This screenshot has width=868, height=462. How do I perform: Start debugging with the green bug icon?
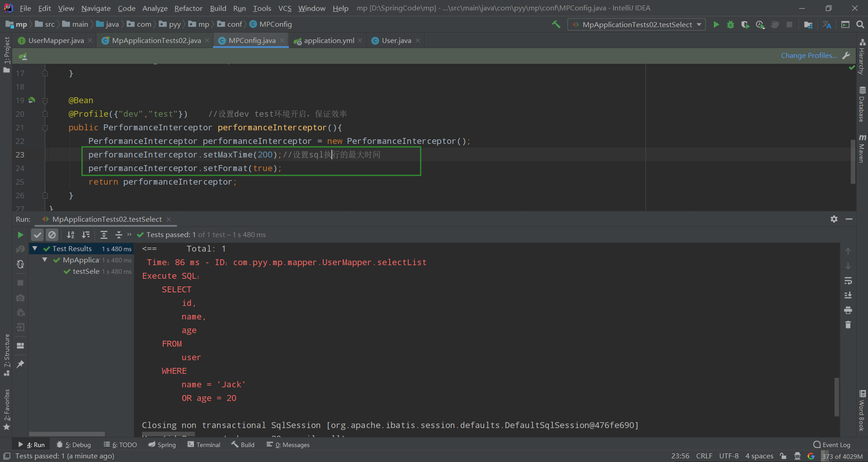pyautogui.click(x=731, y=24)
